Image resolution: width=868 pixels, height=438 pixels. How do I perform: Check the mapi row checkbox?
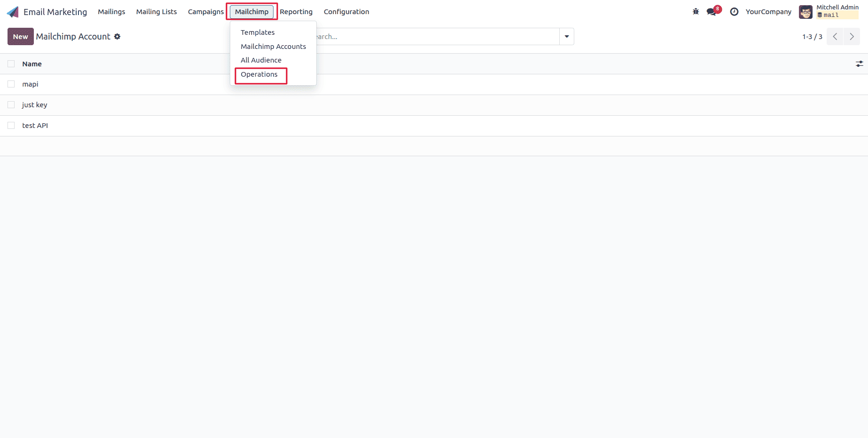11,84
